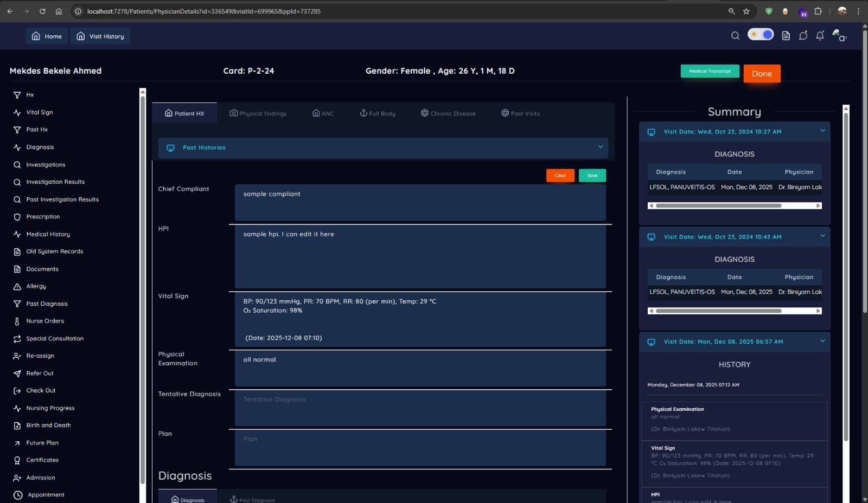Open Nursing Progress in sidebar

tap(44, 408)
